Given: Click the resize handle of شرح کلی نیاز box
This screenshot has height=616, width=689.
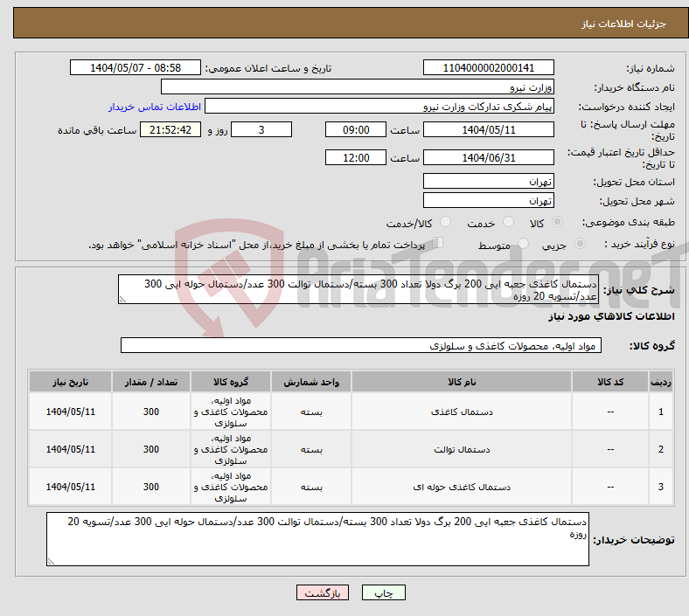Looking at the screenshot, I should click(x=122, y=300).
